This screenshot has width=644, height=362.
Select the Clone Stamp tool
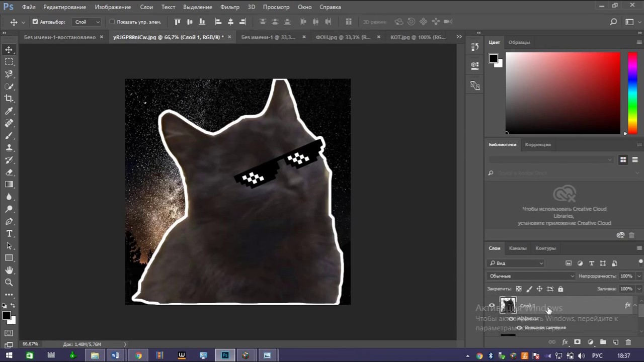pyautogui.click(x=9, y=148)
